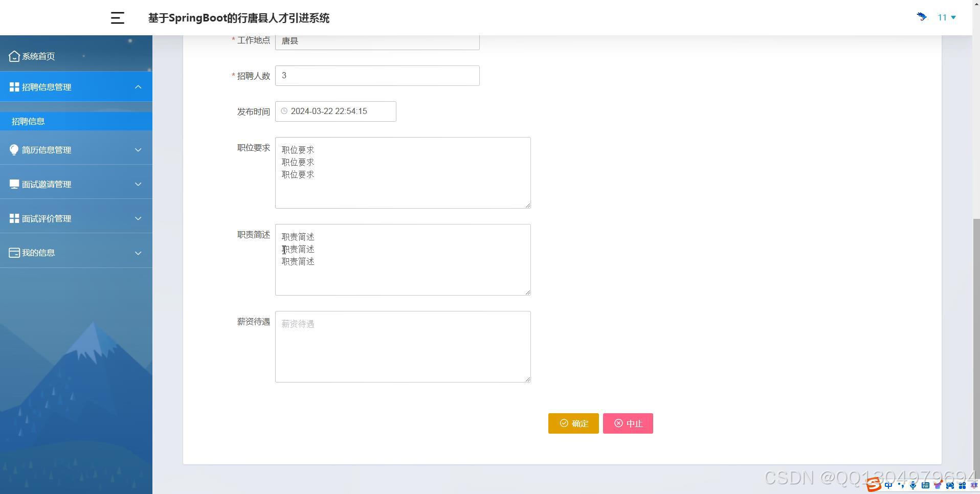980x494 pixels.
Task: Click the blue bird avatar icon
Action: [922, 17]
